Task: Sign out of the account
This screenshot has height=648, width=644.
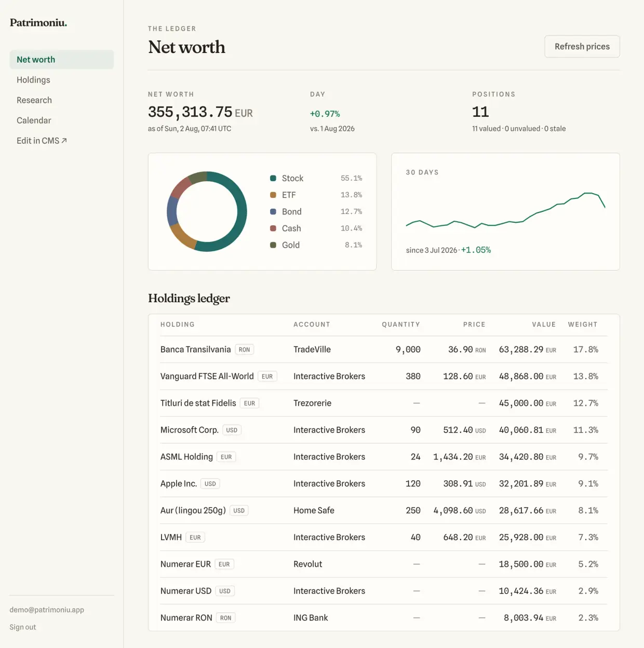Action: 23,627
